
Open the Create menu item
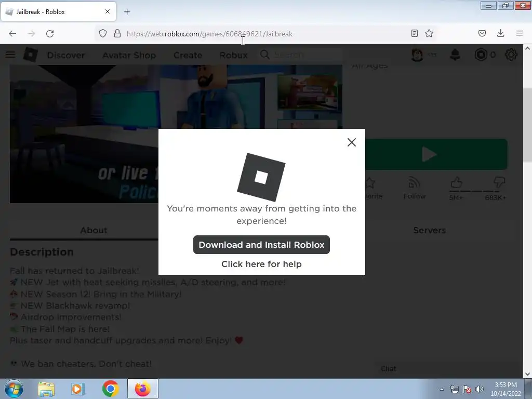[x=188, y=55]
